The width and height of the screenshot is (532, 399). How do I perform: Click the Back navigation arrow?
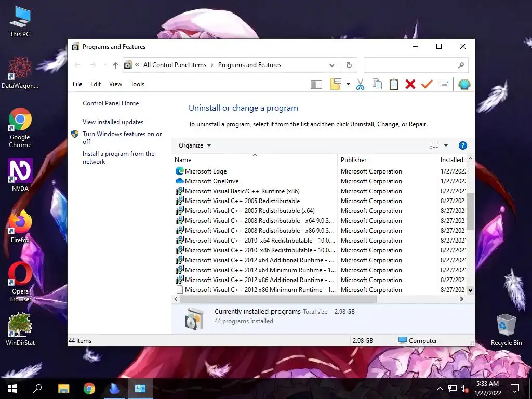coord(78,65)
